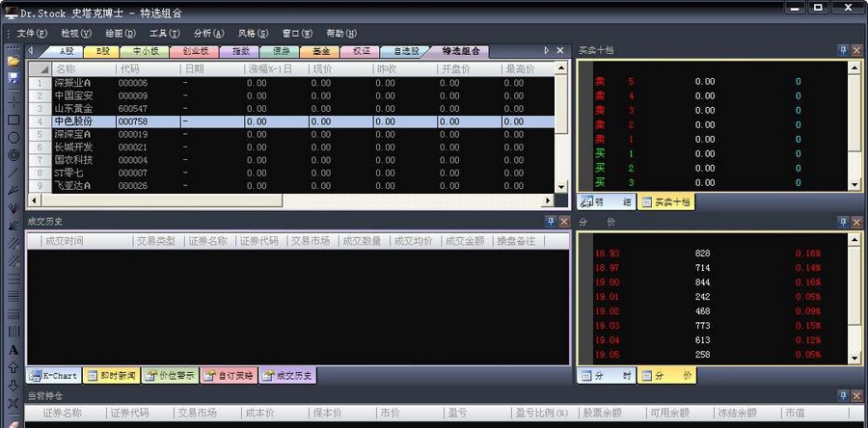868x428 pixels.
Task: Close the stock list tab group
Action: 560,50
